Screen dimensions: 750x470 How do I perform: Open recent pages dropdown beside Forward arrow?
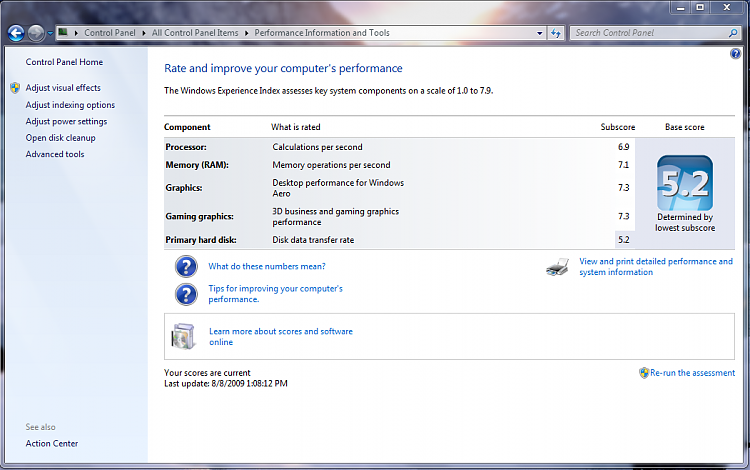coord(50,33)
